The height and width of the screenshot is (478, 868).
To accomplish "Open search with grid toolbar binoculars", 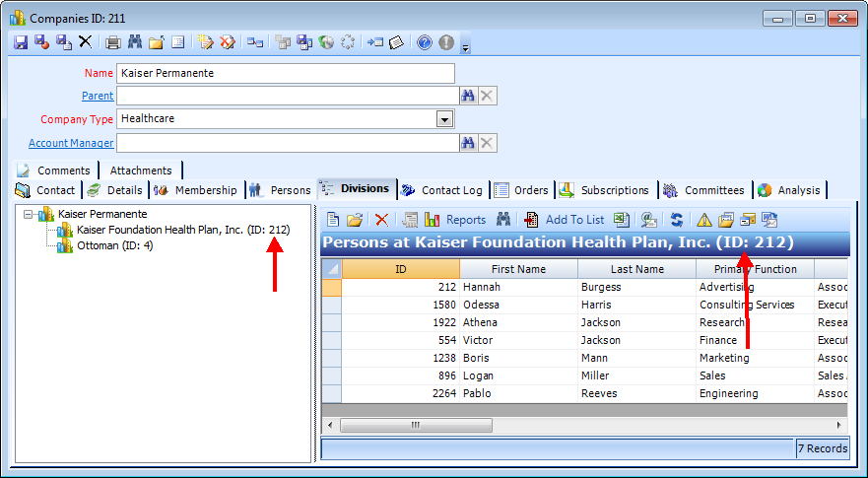I will click(x=502, y=220).
